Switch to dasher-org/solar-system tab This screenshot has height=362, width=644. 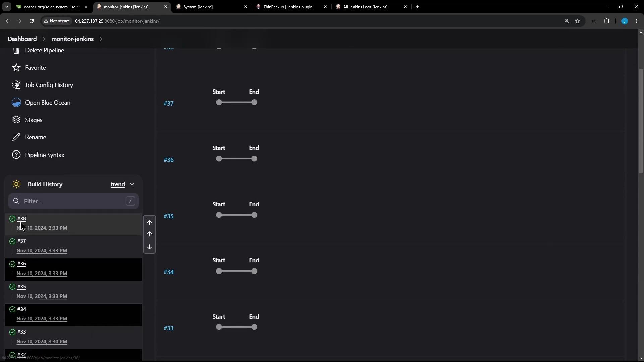(x=52, y=7)
